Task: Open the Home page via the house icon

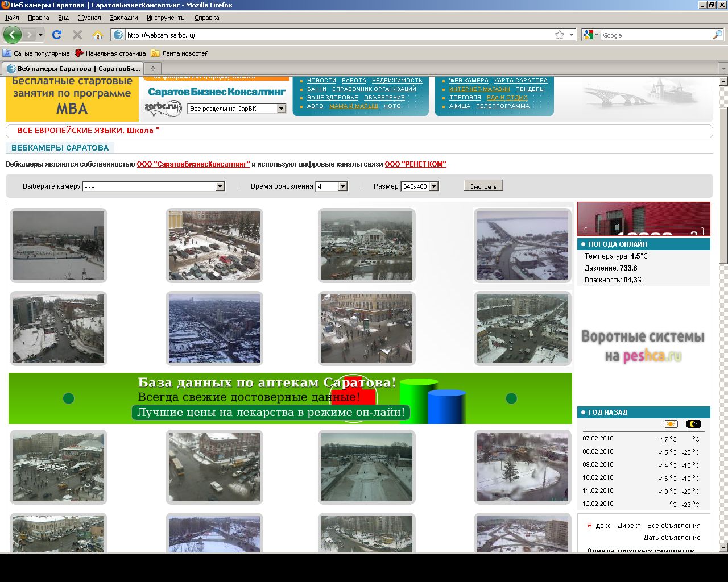Action: [98, 35]
